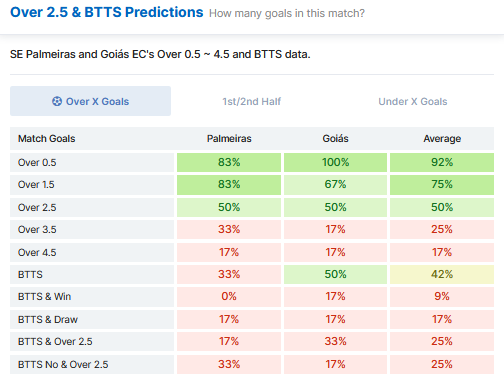Select the Over 1.5 row label
This screenshot has width=504, height=387.
[x=36, y=185]
